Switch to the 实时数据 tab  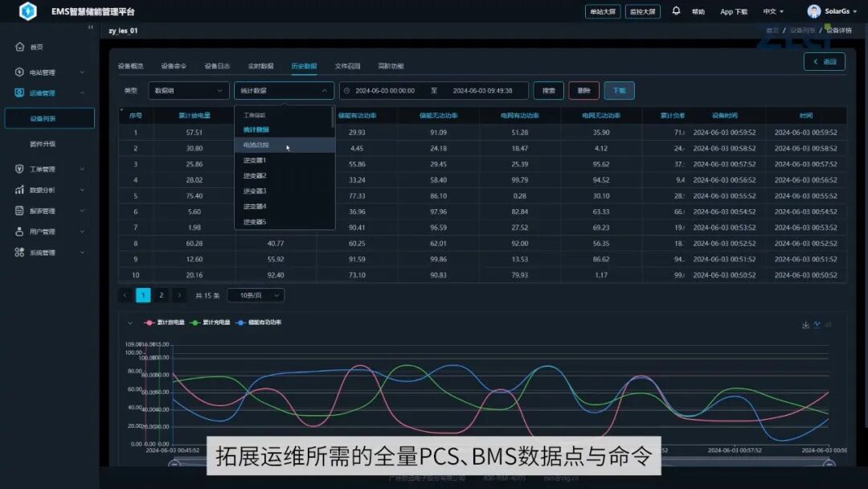(260, 66)
